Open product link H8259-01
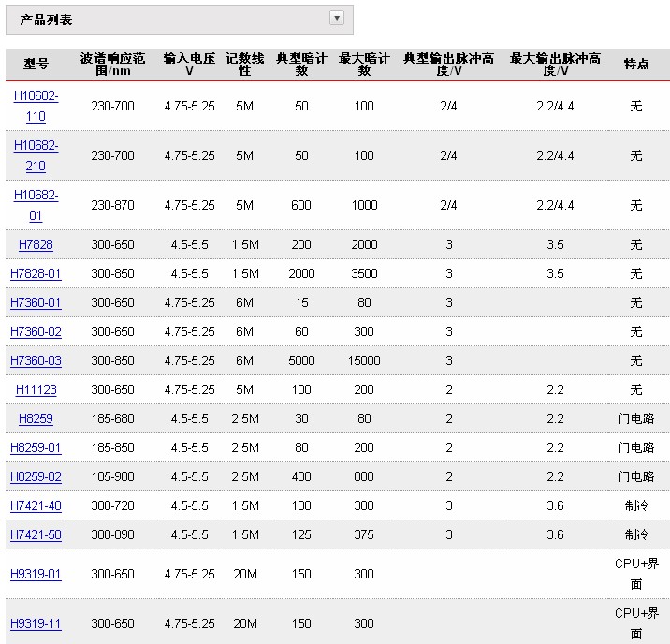670x644 pixels. click(36, 447)
